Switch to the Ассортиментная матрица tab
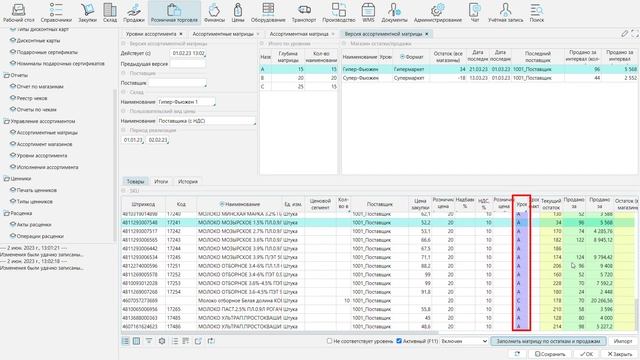The height and width of the screenshot is (360, 640). click(x=299, y=34)
